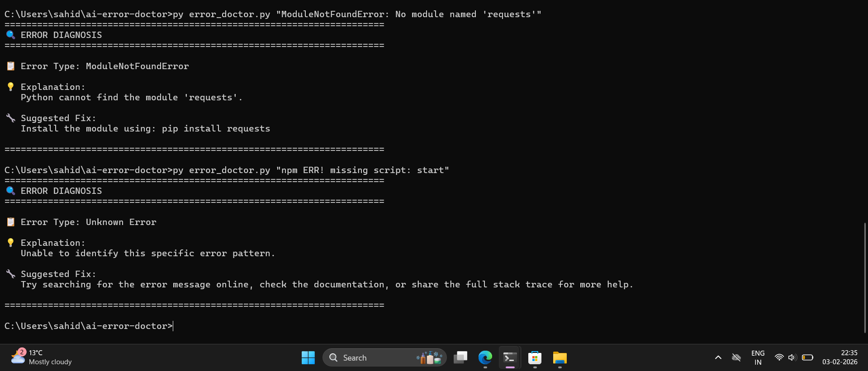Click the 'Try searching for the error message' line

(x=327, y=285)
